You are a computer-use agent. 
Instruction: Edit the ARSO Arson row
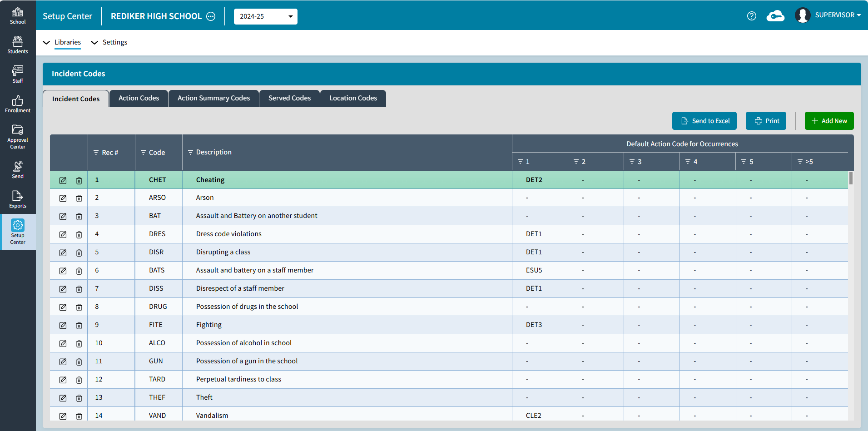63,198
